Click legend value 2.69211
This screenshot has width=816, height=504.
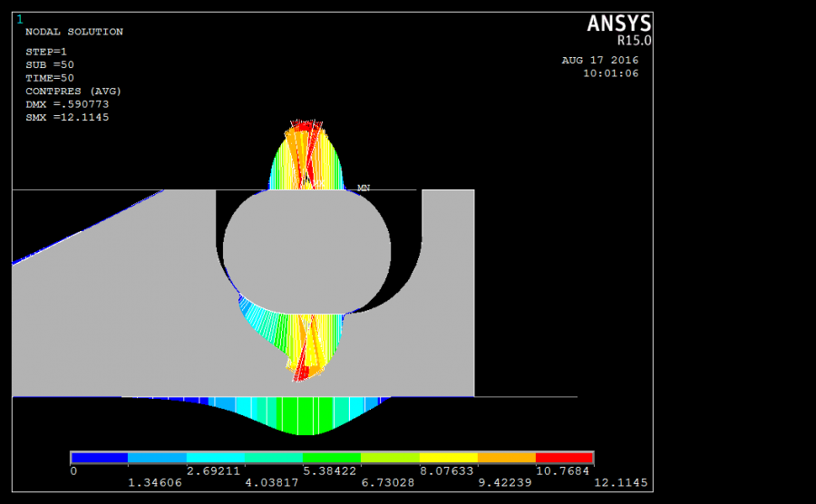[213, 471]
